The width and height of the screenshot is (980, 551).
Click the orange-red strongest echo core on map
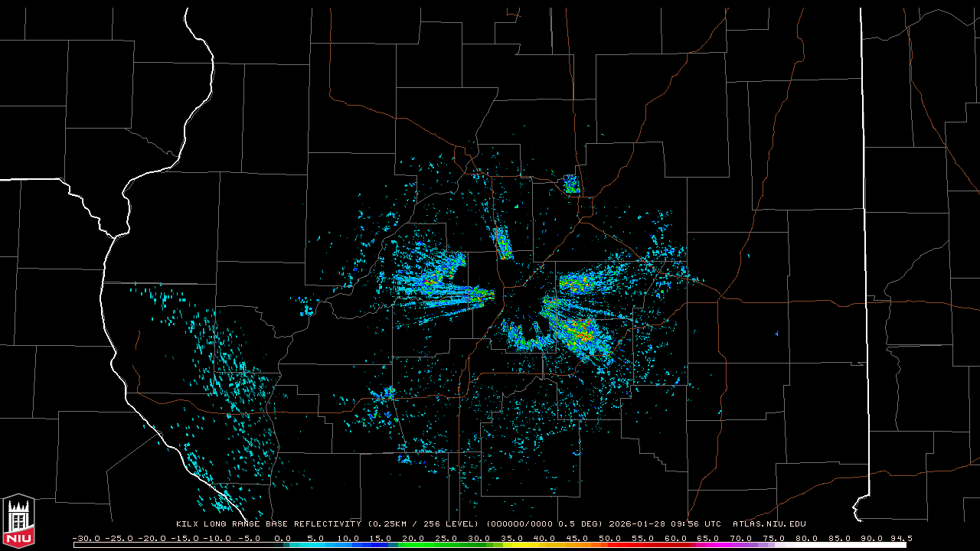point(583,335)
